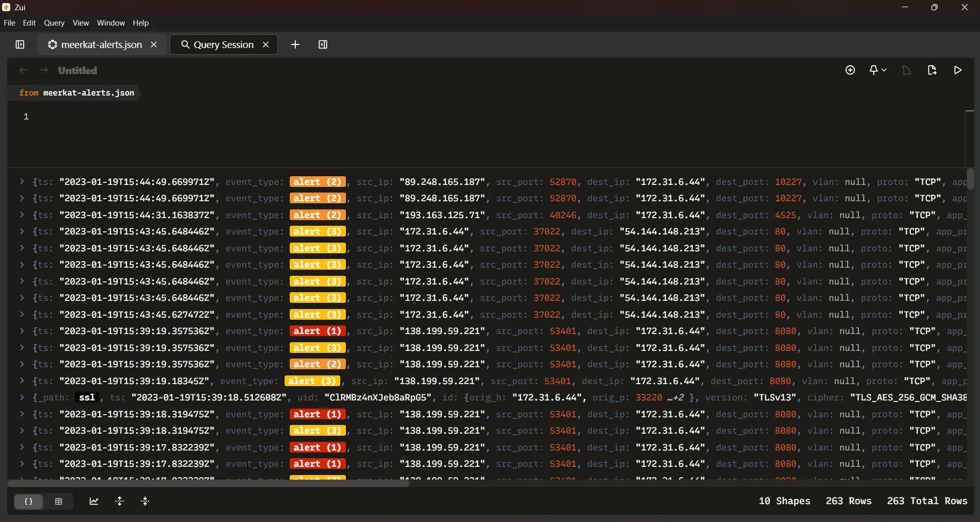Screen dimensions: 980x522
Task: Click the Untitled query name field
Action: tap(77, 70)
